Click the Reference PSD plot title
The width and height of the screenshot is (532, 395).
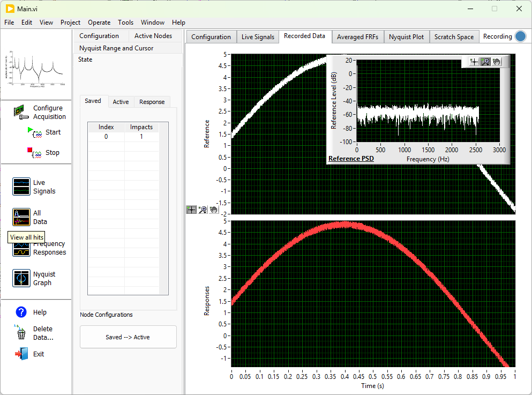click(351, 159)
